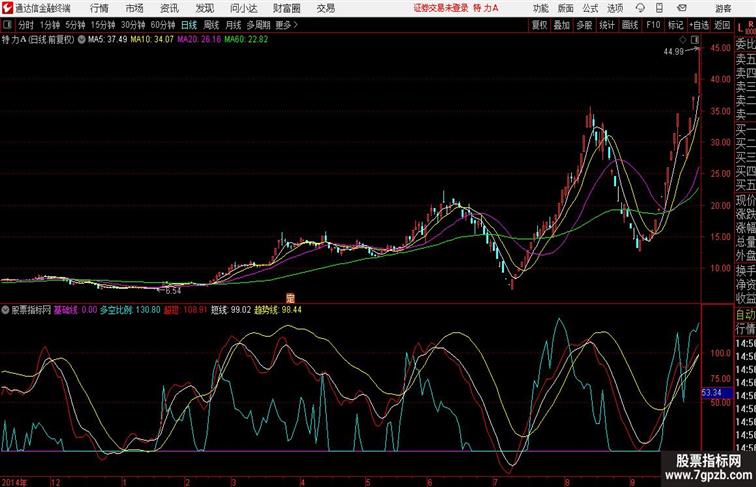Switch to 30分钟 period
The image size is (756, 487).
pos(133,25)
